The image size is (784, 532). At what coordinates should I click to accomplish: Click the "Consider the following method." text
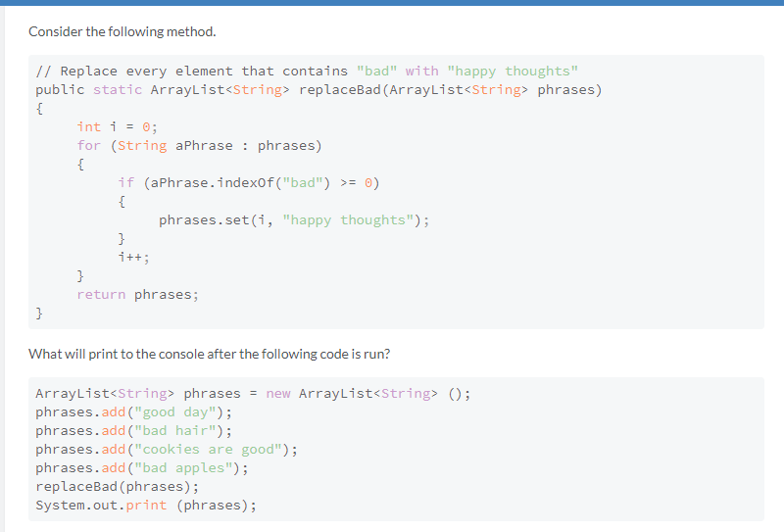pyautogui.click(x=122, y=31)
